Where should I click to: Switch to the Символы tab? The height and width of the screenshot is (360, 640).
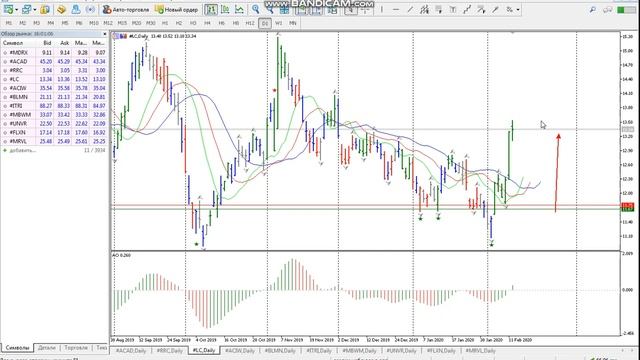[17, 348]
